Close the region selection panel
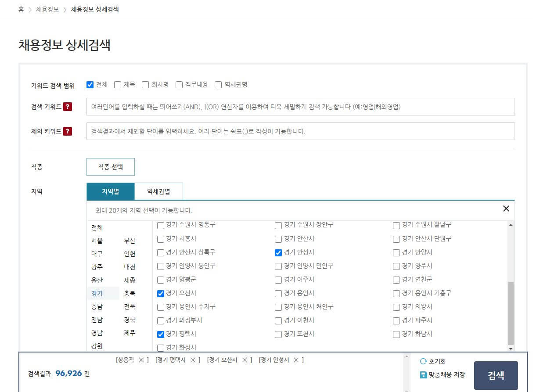The width and height of the screenshot is (533, 392). 506,209
